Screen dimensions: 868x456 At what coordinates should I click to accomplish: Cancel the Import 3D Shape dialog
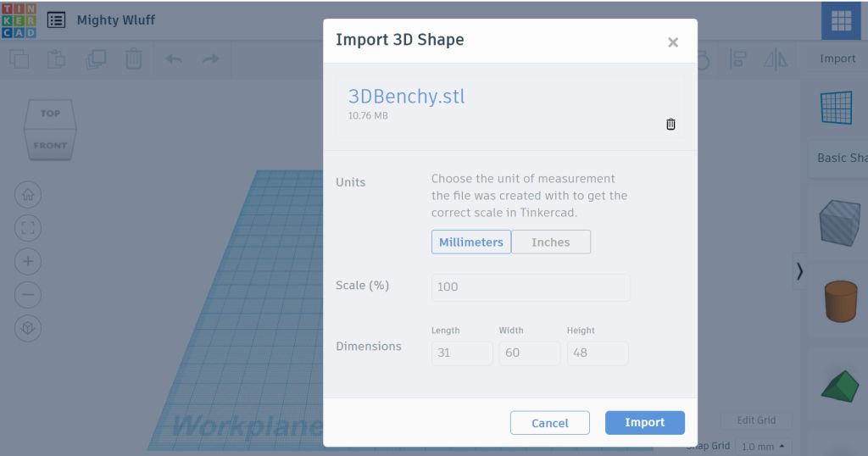point(549,423)
